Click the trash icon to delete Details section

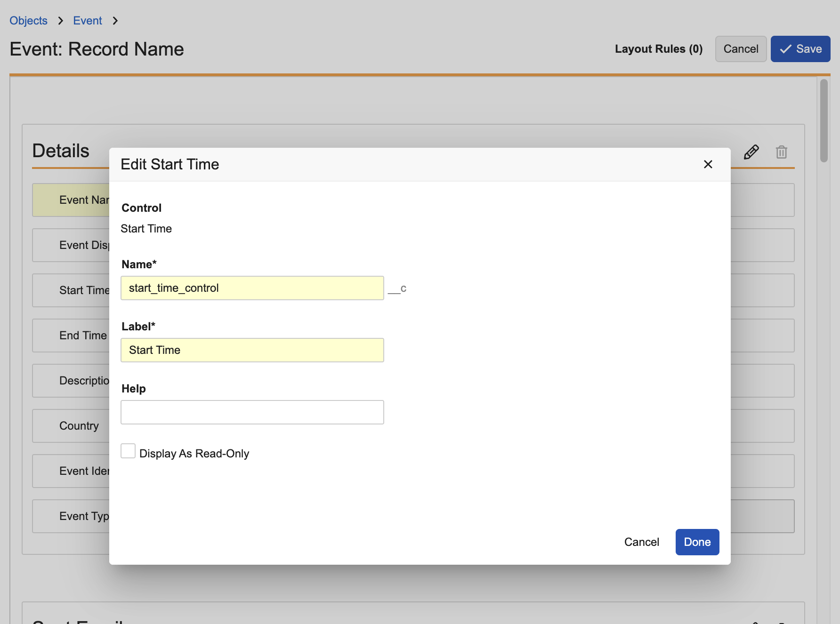(781, 152)
